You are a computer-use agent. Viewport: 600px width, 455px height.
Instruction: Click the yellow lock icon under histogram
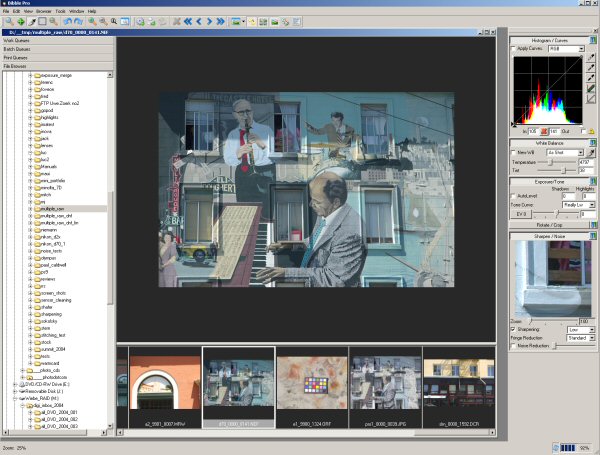coord(592,131)
